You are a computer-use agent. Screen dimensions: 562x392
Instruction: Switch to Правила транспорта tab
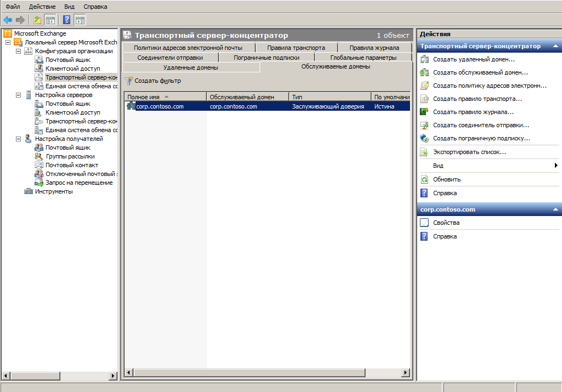[296, 48]
